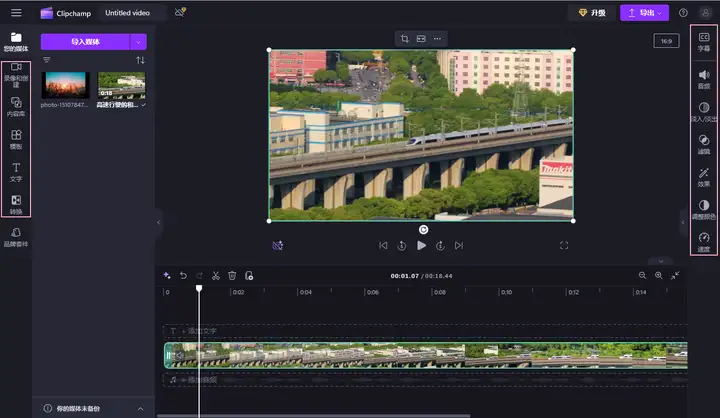Click the fit picture icon
Image resolution: width=720 pixels, height=418 pixels.
tap(421, 39)
